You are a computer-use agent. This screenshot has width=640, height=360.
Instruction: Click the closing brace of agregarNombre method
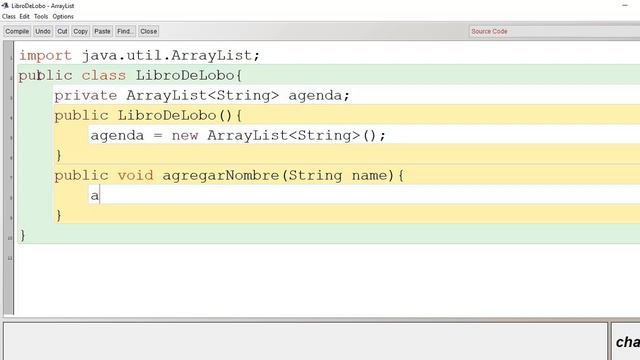tap(59, 215)
